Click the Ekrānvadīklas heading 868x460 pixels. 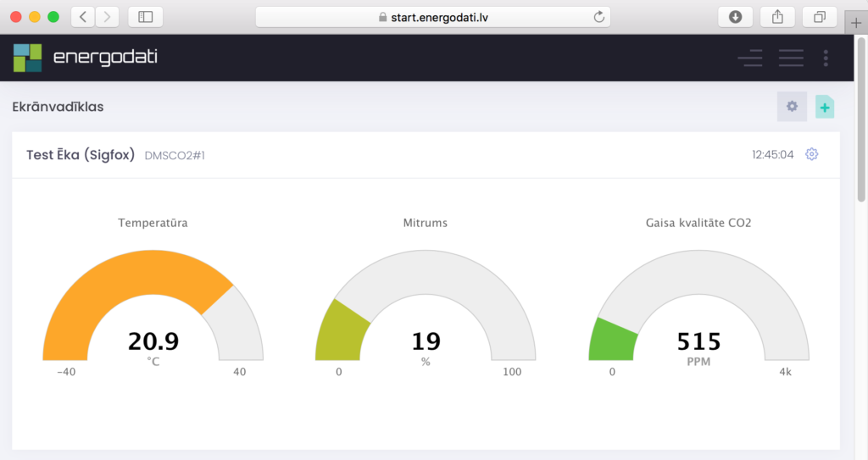58,107
